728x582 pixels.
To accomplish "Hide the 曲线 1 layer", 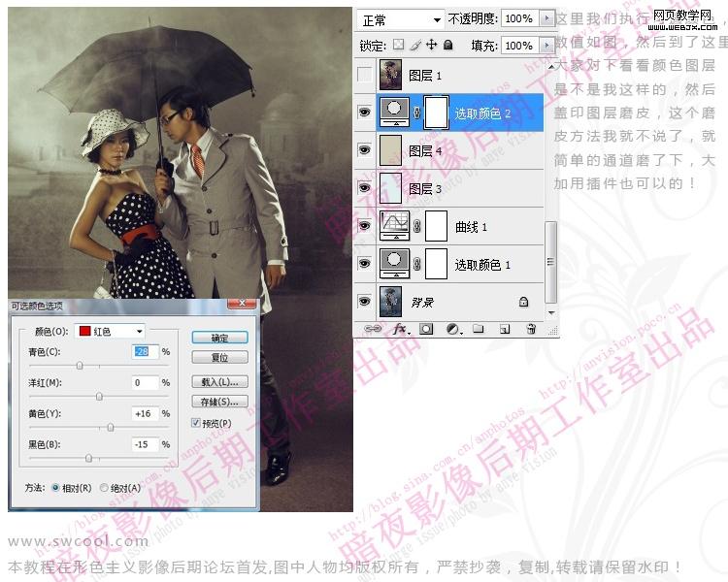I will click(x=364, y=226).
